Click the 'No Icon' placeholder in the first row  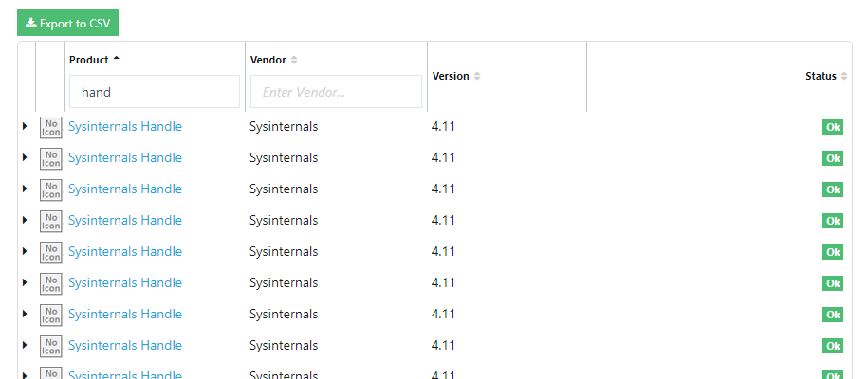[51, 127]
